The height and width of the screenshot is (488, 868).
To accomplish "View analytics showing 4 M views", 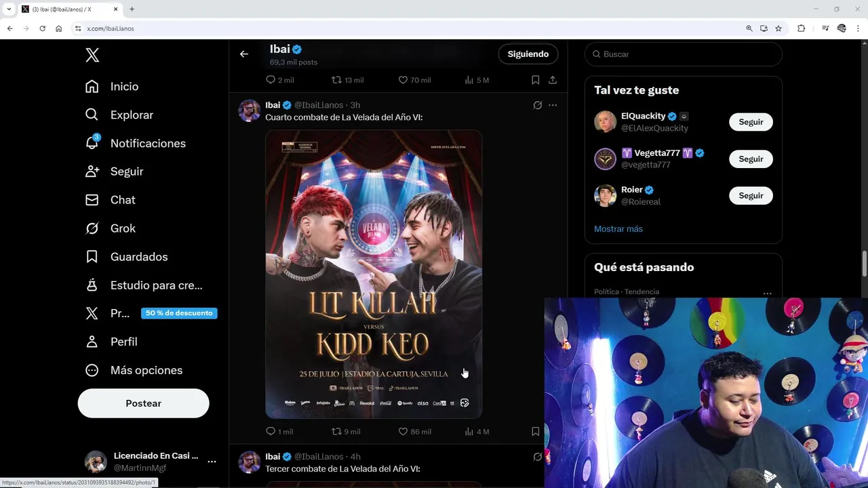I will click(477, 432).
